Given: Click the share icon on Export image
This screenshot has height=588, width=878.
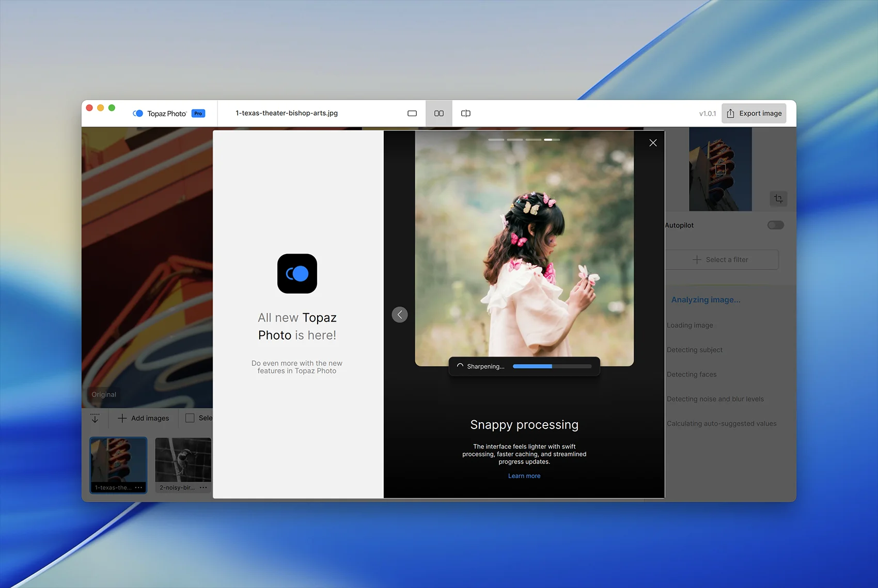Looking at the screenshot, I should tap(730, 114).
